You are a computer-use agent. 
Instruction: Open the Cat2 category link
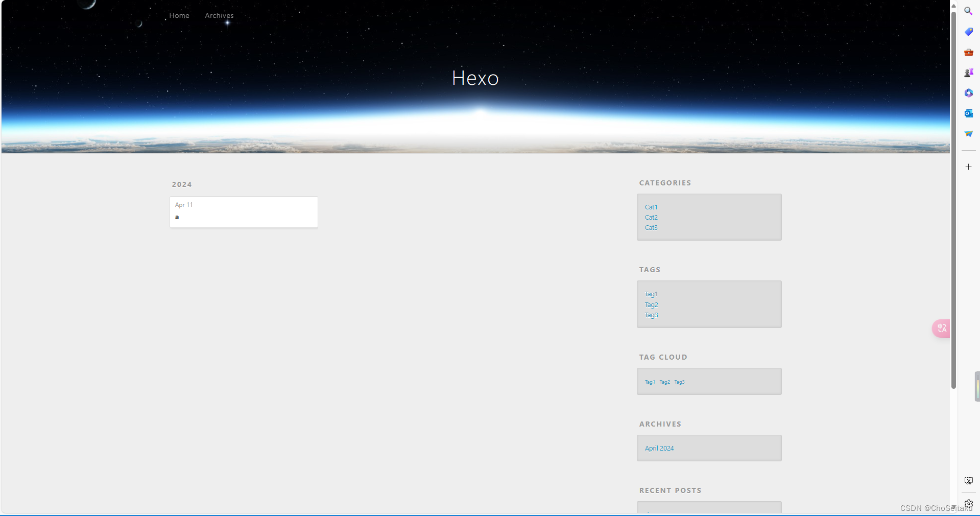[651, 217]
